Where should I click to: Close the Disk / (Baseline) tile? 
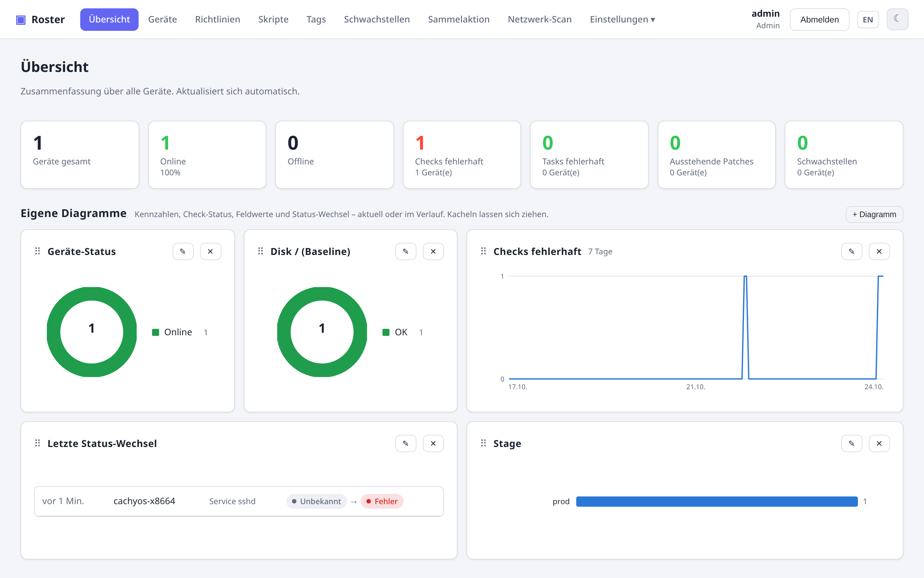433,251
